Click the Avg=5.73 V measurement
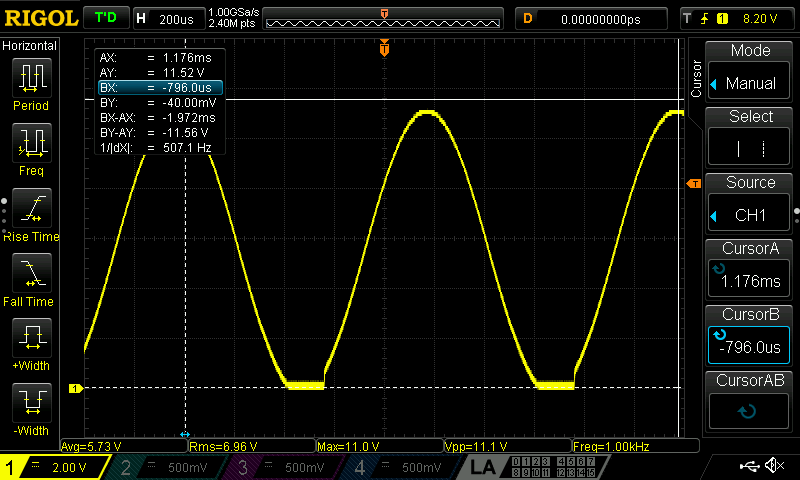 (x=124, y=446)
